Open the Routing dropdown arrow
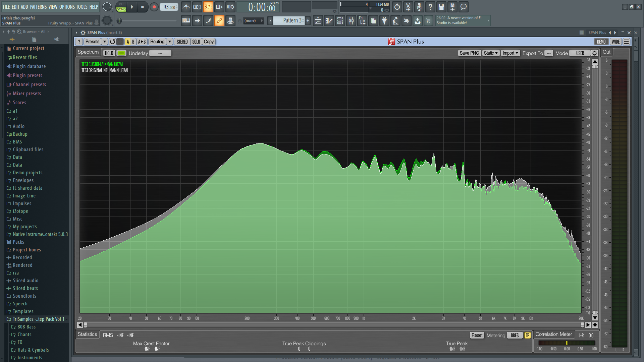Screen dimensions: 644x362 click(170, 42)
